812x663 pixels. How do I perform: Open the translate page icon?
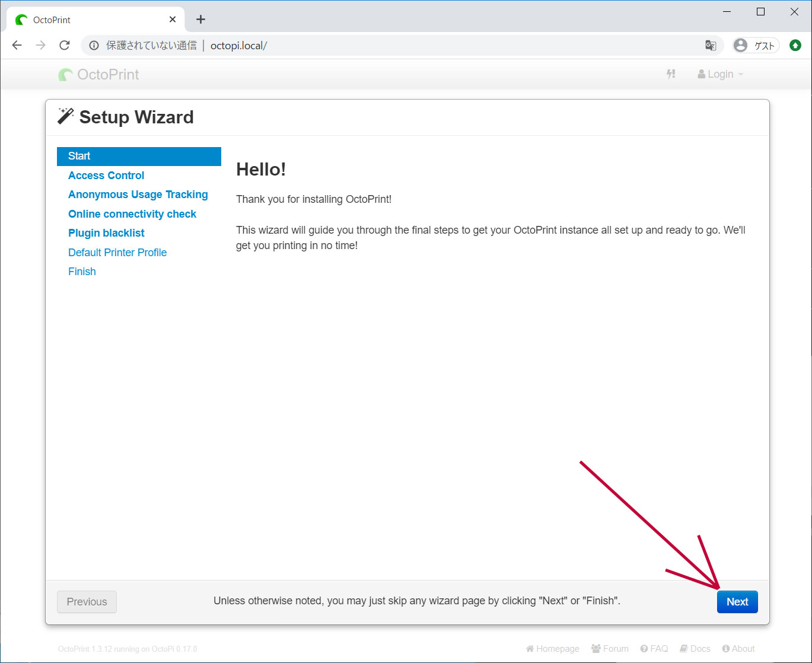pos(711,46)
